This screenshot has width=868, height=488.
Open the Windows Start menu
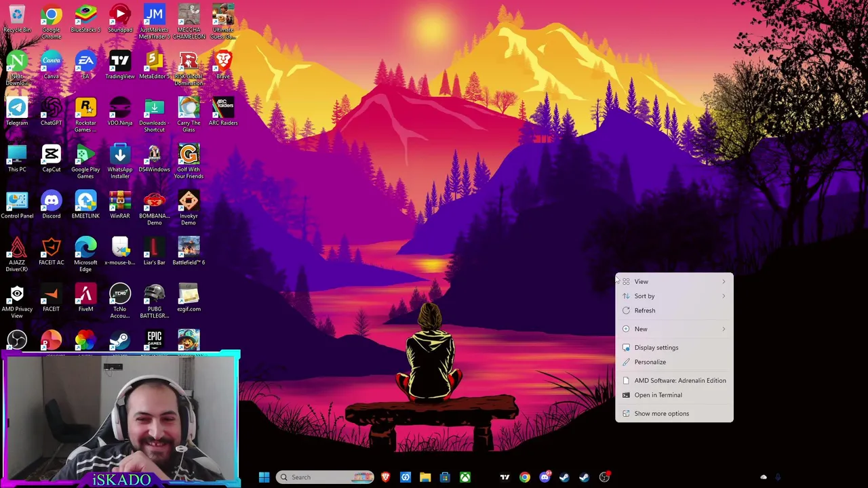pos(264,477)
